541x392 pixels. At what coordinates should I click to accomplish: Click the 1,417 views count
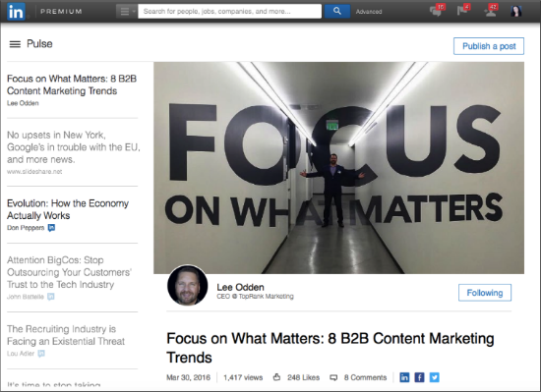[243, 377]
